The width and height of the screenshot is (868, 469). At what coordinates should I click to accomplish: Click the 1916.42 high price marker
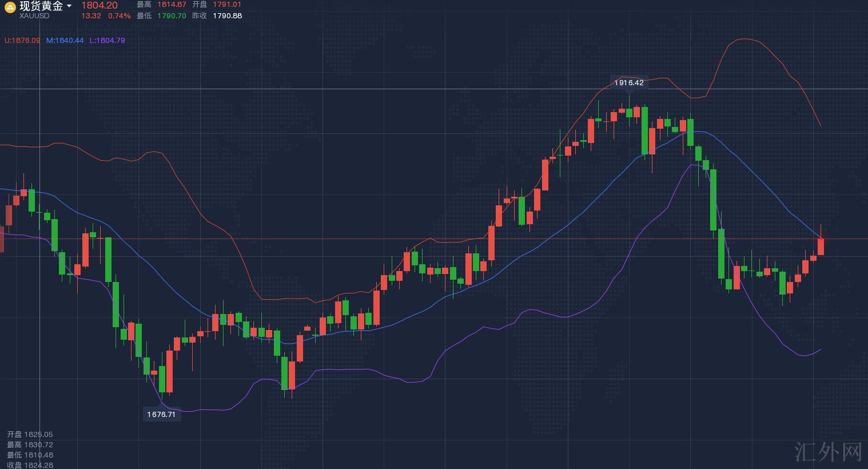(x=629, y=83)
